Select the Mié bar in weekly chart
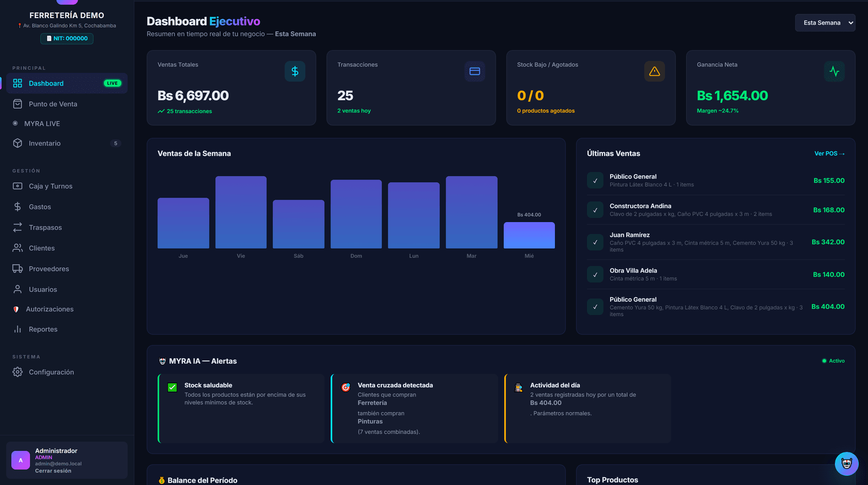868x485 pixels. coord(529,235)
